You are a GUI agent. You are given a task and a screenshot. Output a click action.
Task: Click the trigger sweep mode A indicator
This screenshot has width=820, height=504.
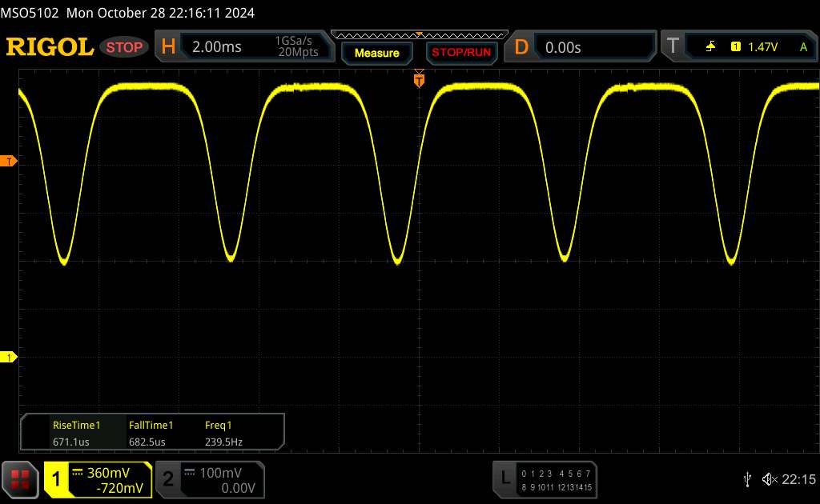point(803,47)
